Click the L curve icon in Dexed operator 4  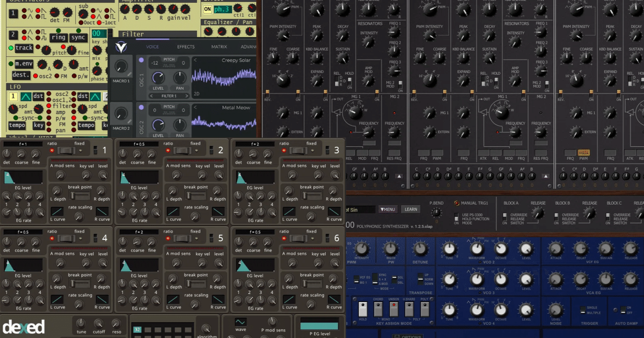click(57, 299)
